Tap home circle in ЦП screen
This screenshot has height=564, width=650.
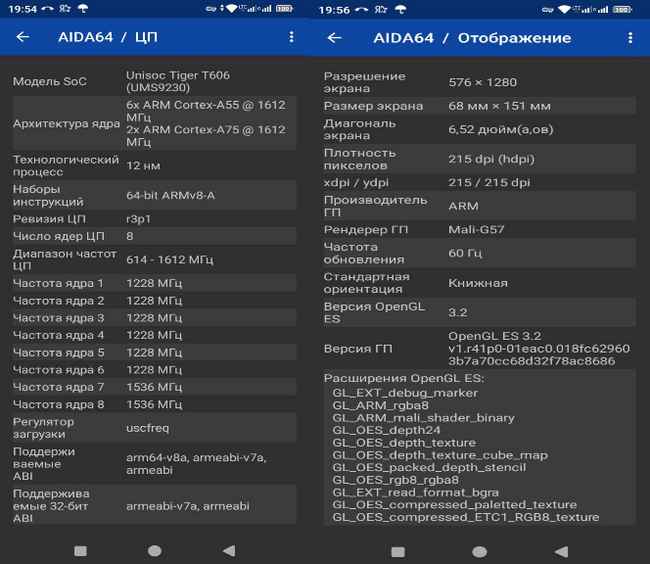point(155,551)
